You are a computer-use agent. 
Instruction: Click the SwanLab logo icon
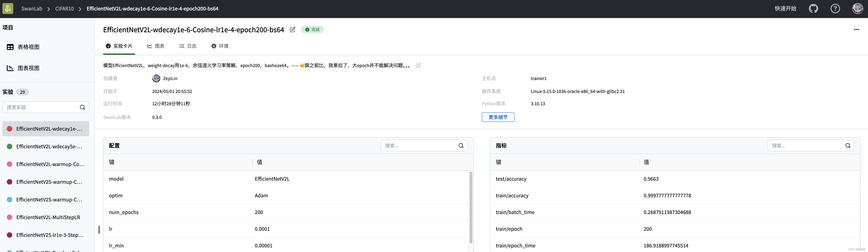point(7,8)
